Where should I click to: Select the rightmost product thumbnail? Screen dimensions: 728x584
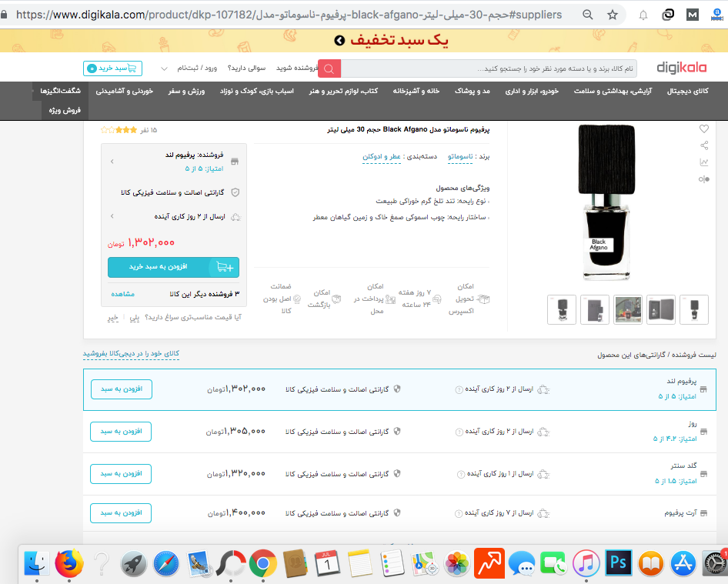point(694,309)
